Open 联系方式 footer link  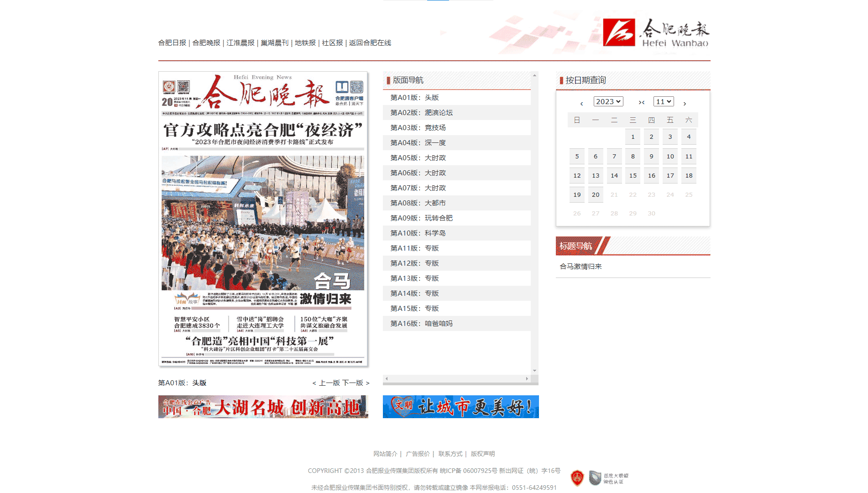[x=450, y=454]
